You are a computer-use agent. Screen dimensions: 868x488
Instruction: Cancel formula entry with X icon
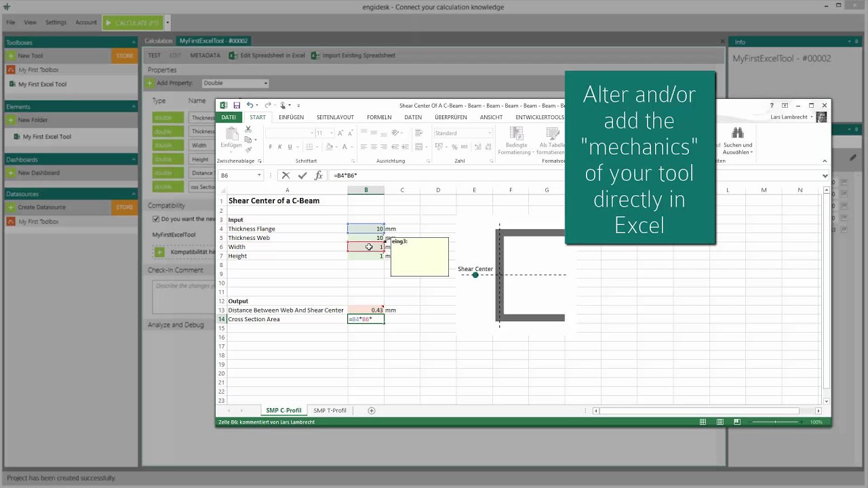[x=285, y=176]
